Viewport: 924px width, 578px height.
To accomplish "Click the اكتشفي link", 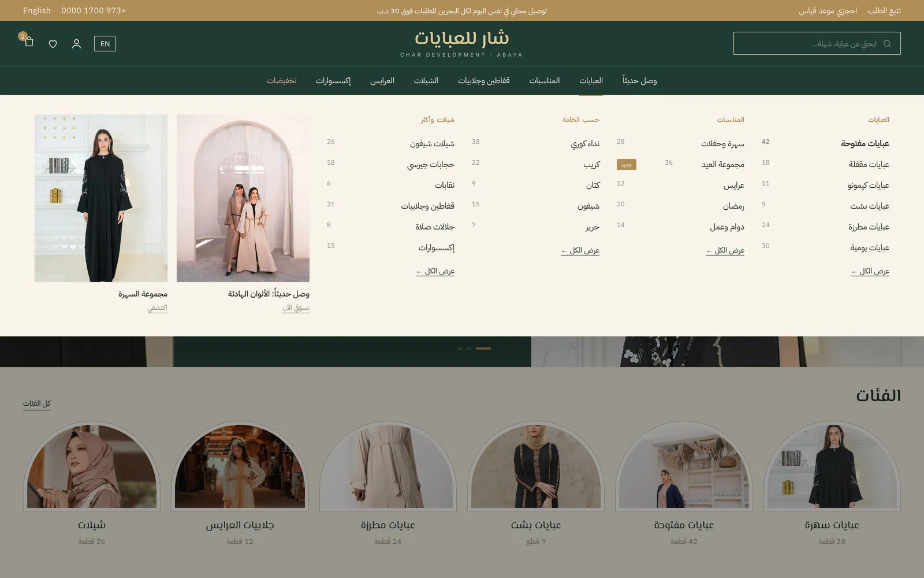I will pos(157,307).
